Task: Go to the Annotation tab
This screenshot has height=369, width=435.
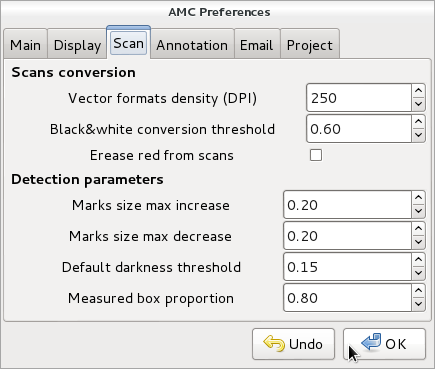Action: click(x=192, y=45)
